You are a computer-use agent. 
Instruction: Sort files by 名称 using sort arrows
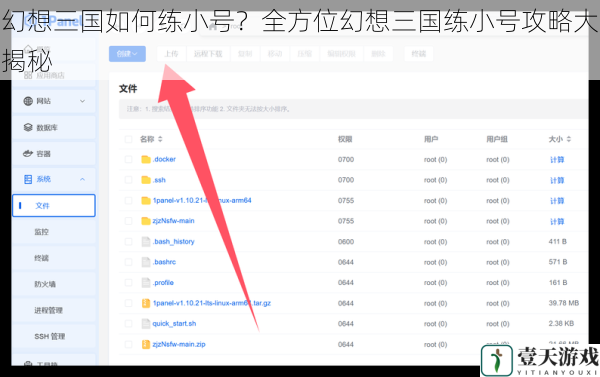(160, 139)
